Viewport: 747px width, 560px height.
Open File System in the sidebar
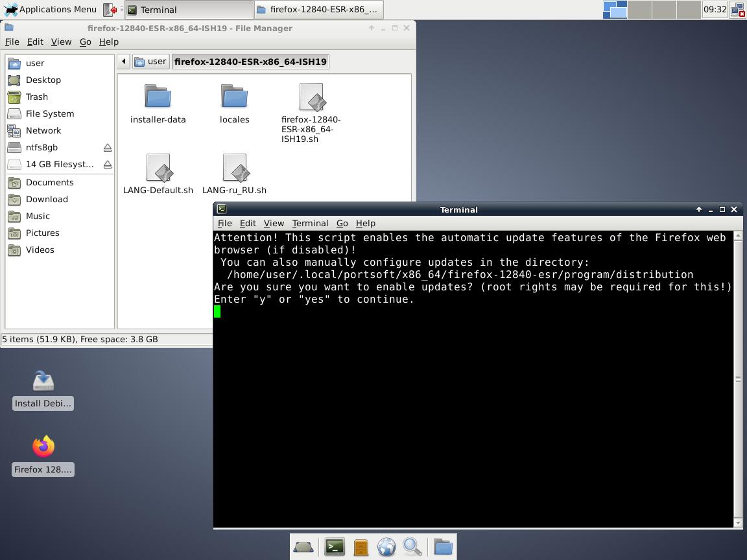click(x=60, y=113)
